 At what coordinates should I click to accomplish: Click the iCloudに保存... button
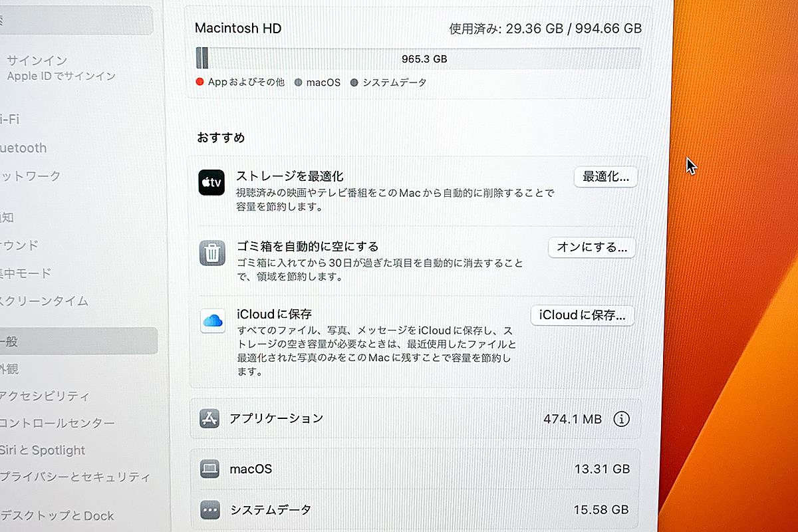583,315
